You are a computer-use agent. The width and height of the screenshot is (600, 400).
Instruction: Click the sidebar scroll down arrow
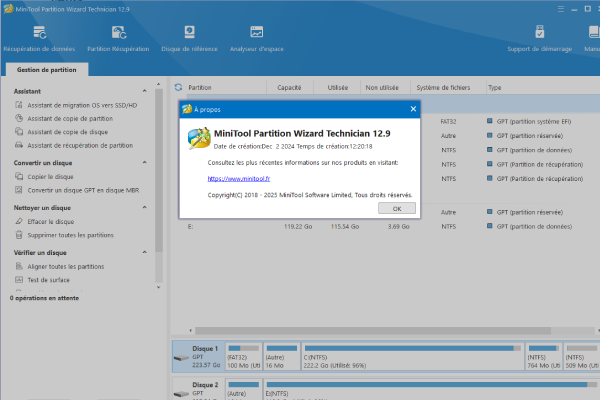coord(159,287)
